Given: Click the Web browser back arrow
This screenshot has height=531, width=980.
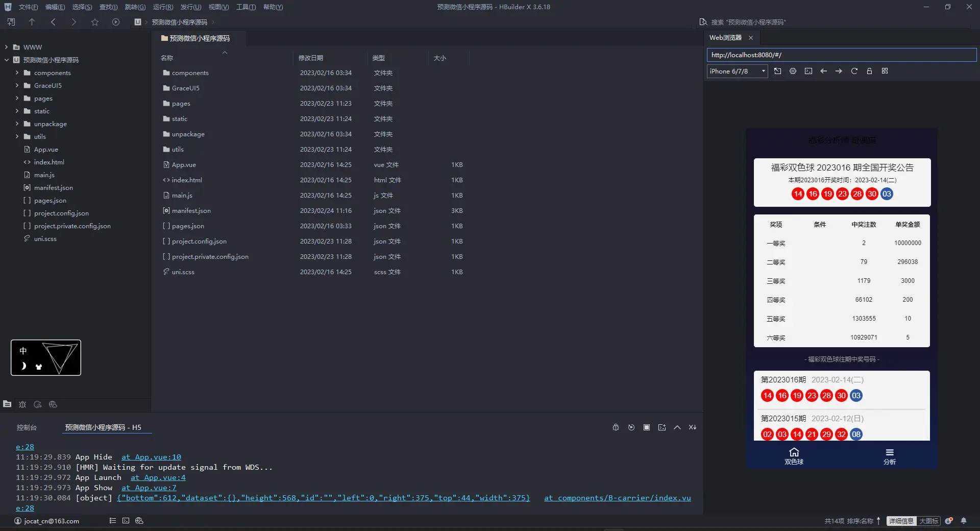Looking at the screenshot, I should coord(823,71).
